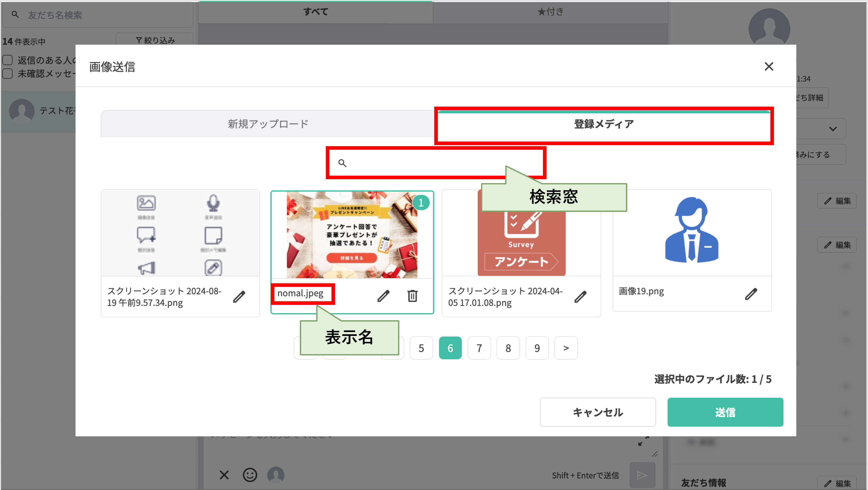Click the X clear icon in the message bar
Screen dimensions: 868x490
[224, 475]
